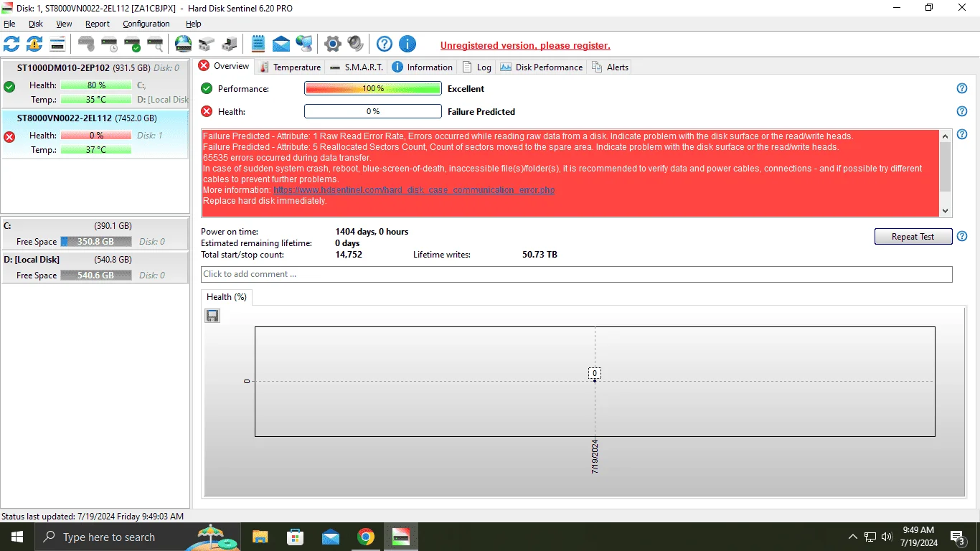Click the Unregistered version, please register link

tap(525, 45)
